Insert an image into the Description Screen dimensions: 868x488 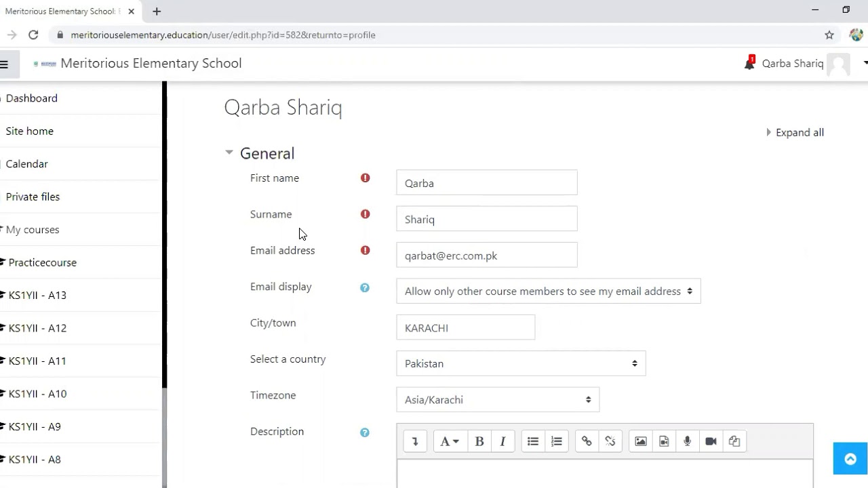[x=640, y=441]
